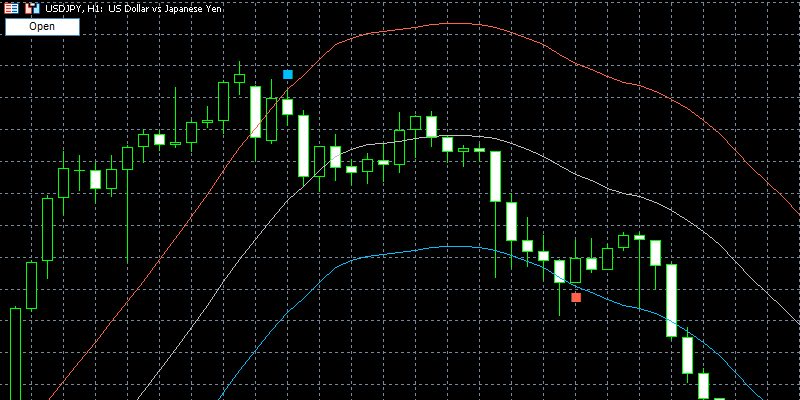Click the Open button
Viewport: 800px width, 400px height.
tap(42, 27)
